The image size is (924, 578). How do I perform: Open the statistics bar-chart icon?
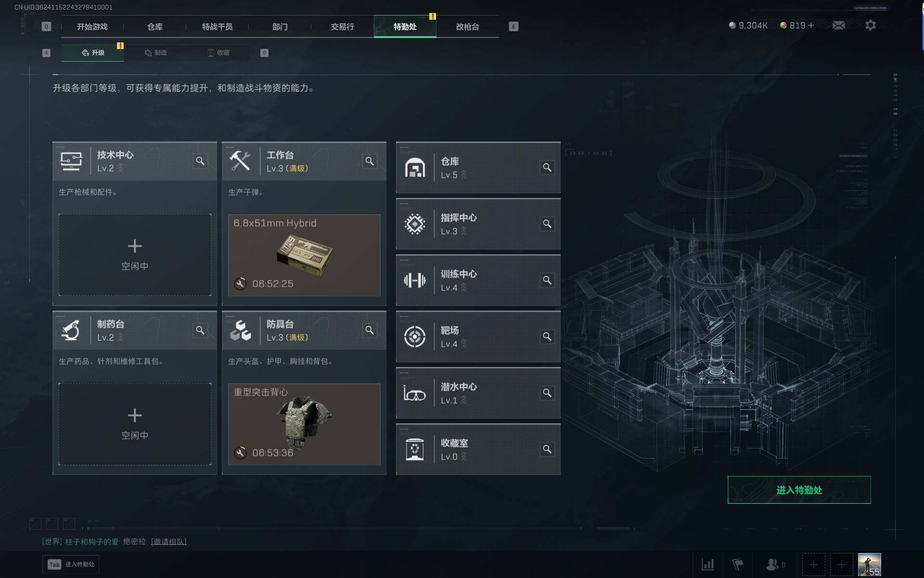(x=707, y=564)
